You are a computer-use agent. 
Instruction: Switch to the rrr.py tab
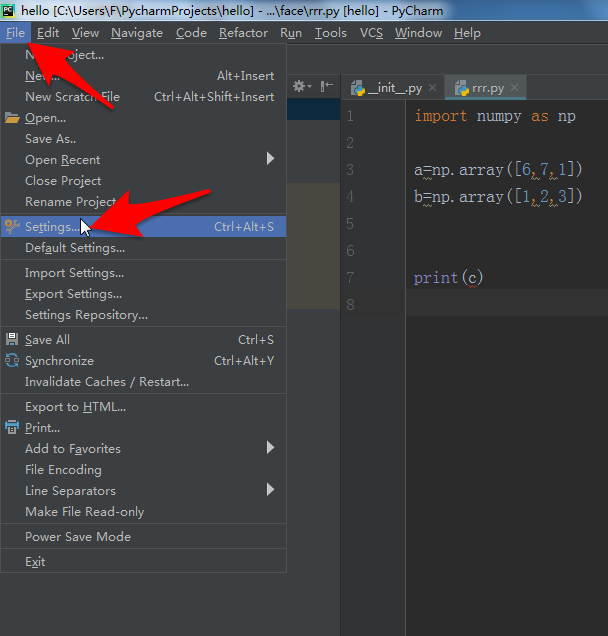coord(486,88)
